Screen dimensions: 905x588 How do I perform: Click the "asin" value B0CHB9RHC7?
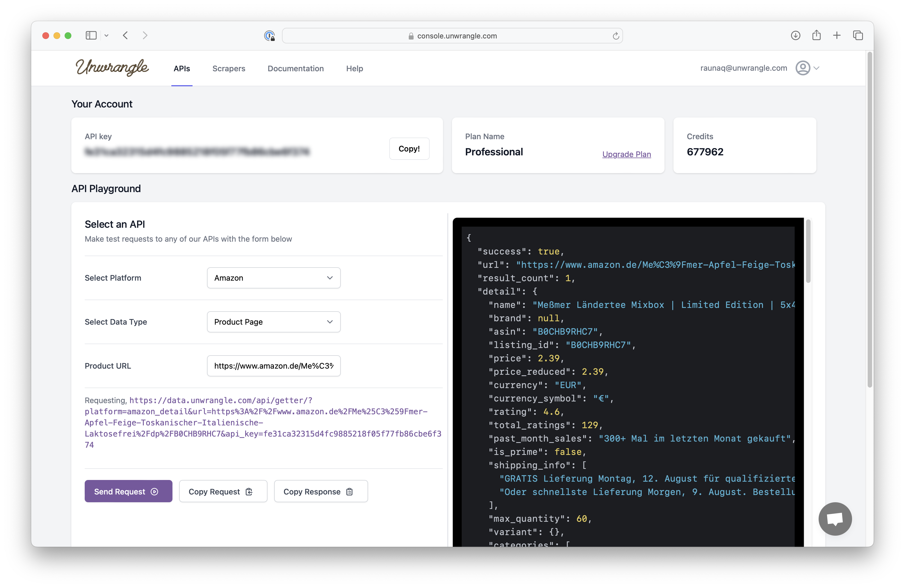click(565, 331)
